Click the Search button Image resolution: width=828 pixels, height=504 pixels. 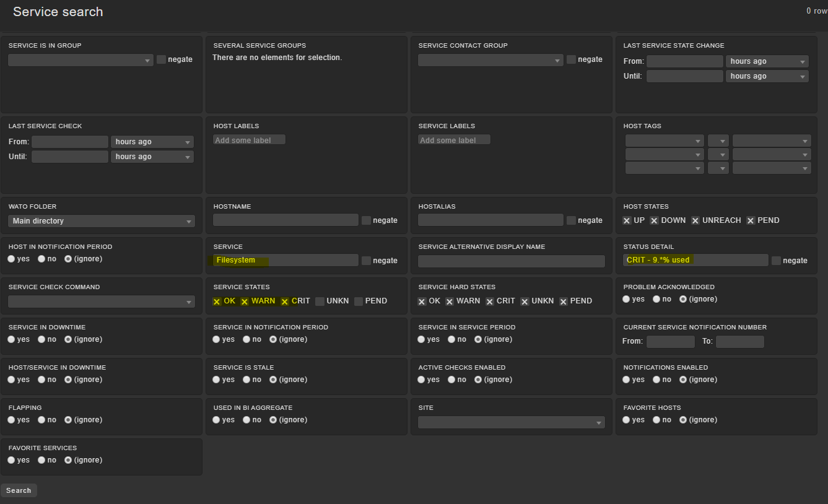coord(19,490)
